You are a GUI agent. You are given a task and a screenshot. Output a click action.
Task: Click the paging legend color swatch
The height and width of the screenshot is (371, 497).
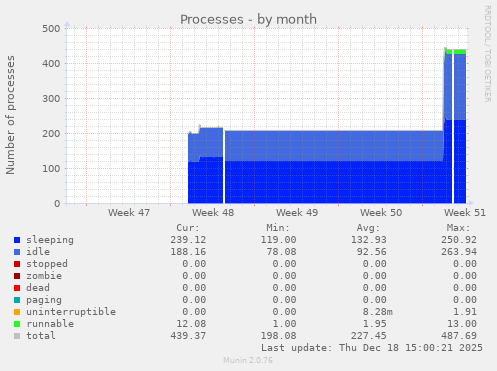17,300
